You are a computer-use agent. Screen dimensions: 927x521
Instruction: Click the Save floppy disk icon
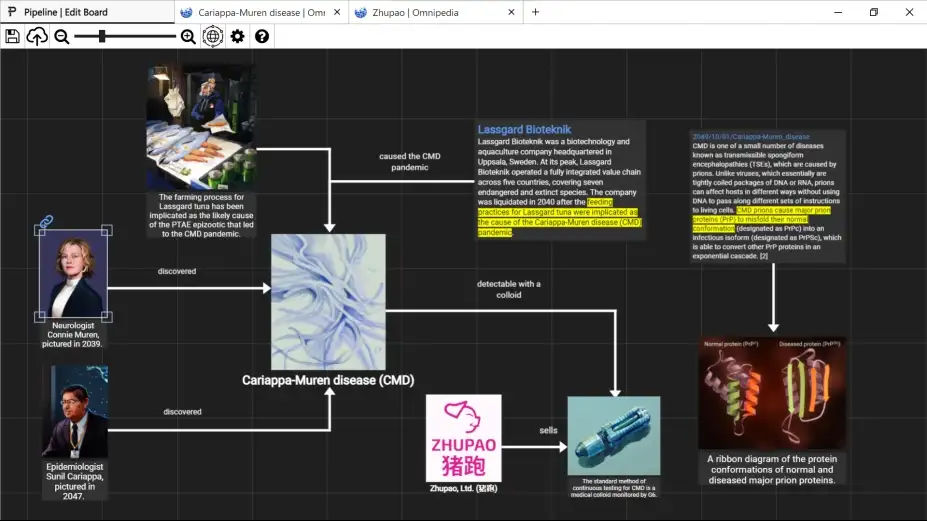coord(12,37)
